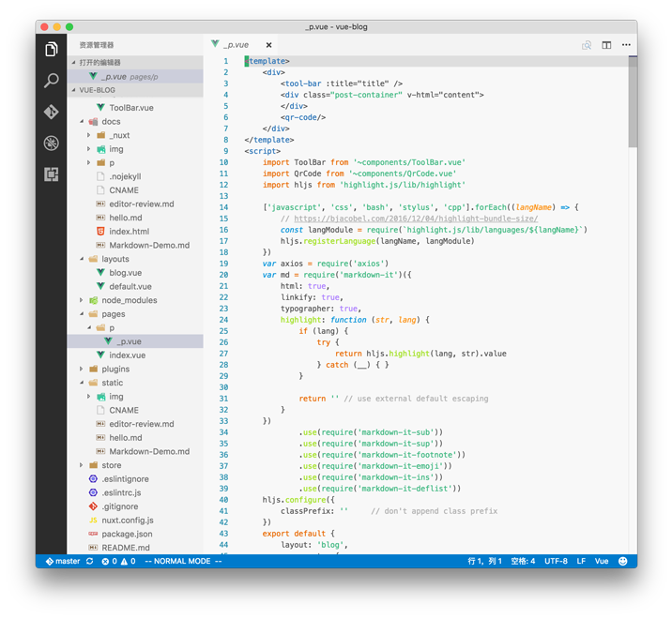Open the .gitignore file

click(119, 506)
